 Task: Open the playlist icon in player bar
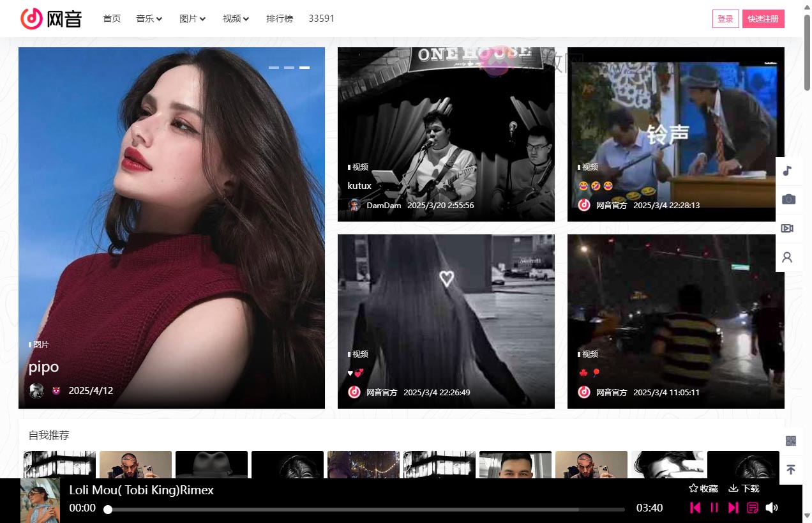tap(753, 508)
